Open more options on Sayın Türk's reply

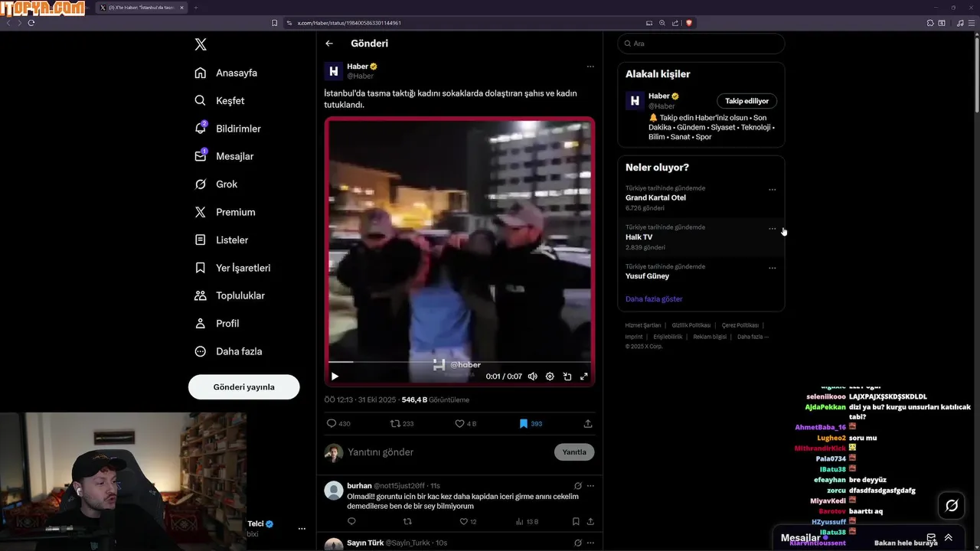pyautogui.click(x=590, y=543)
